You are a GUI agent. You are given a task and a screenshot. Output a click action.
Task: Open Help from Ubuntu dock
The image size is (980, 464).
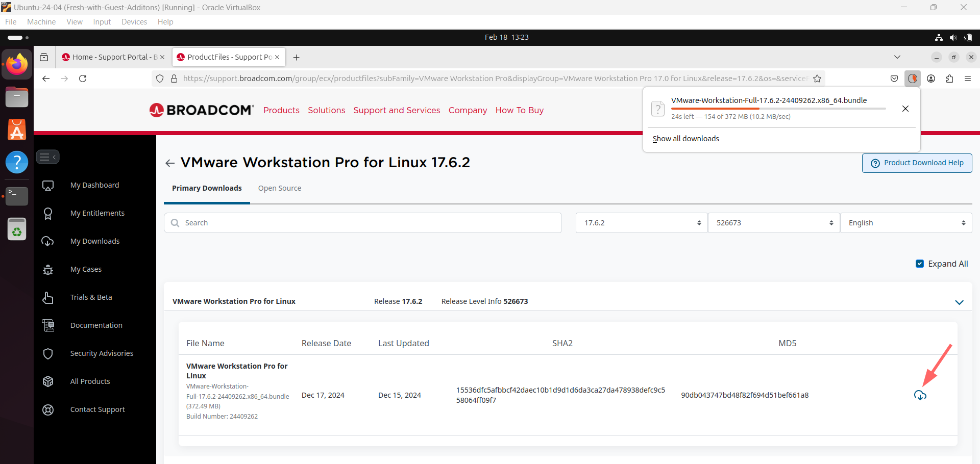click(x=17, y=162)
